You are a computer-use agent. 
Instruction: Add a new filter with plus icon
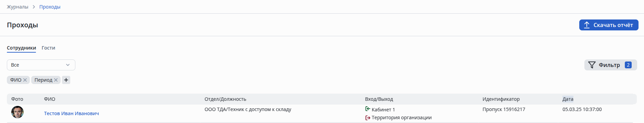[x=66, y=80]
